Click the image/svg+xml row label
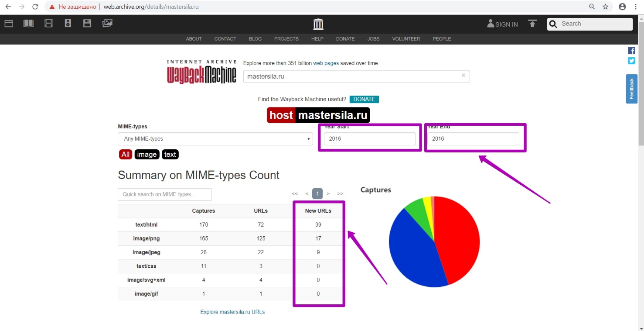The height and width of the screenshot is (331, 644). click(146, 280)
